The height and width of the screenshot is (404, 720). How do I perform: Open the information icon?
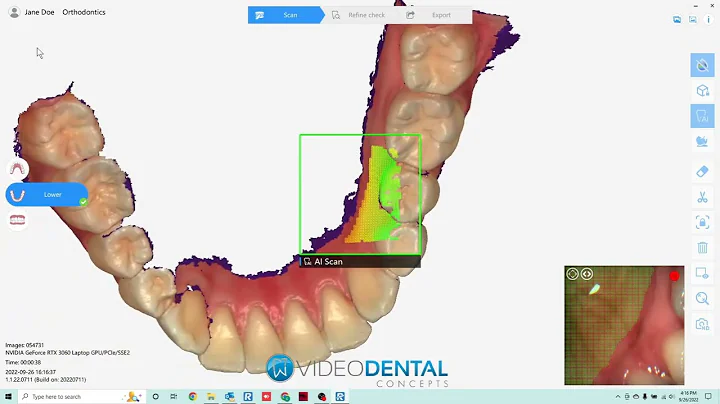pyautogui.click(x=708, y=19)
